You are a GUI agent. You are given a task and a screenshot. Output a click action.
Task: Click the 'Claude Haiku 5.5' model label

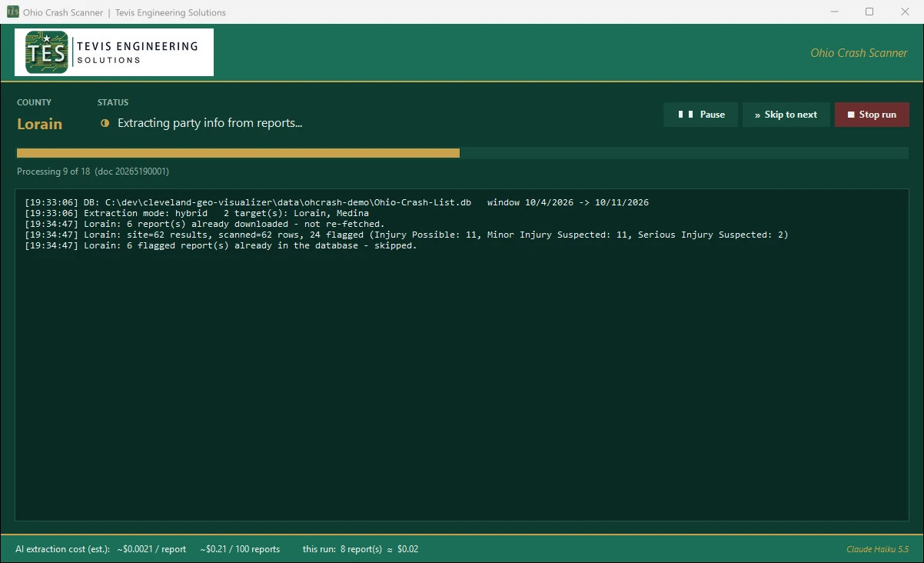coord(877,549)
